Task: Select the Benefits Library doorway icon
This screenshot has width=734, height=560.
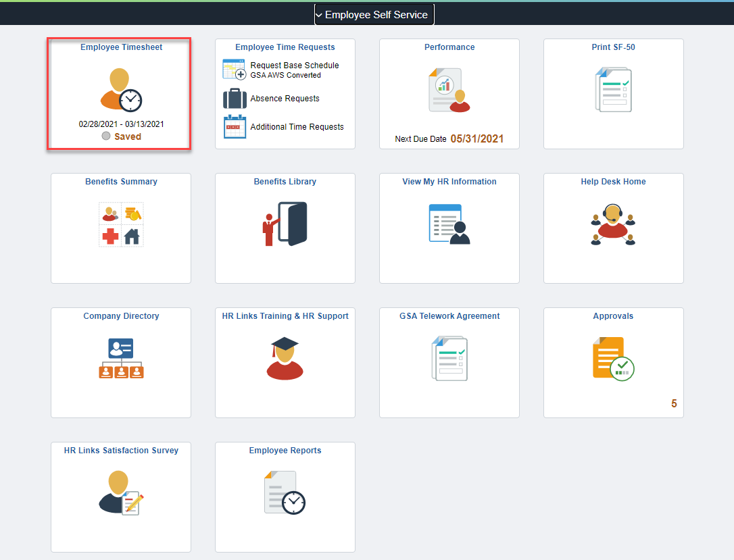Action: click(285, 223)
